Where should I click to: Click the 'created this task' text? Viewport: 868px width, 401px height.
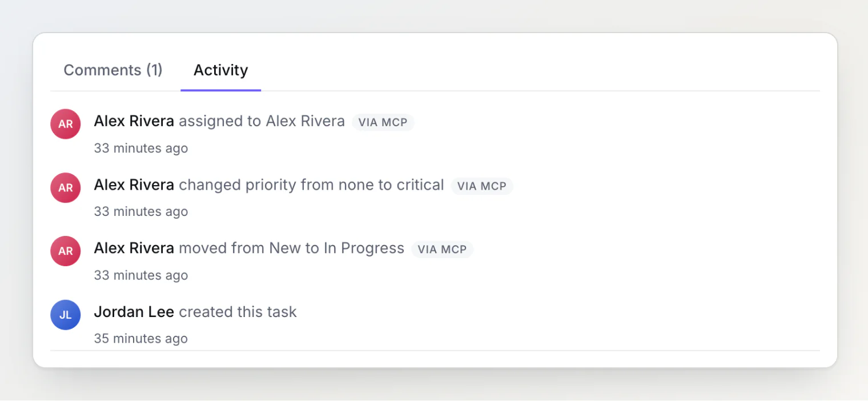point(238,312)
